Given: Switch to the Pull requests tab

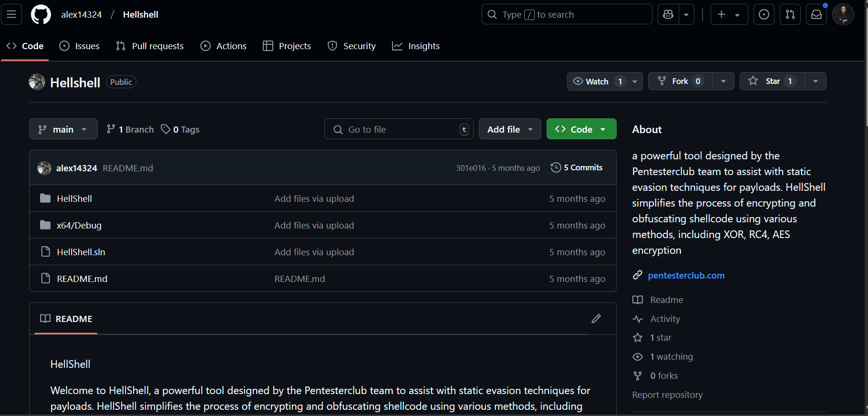Looking at the screenshot, I should [150, 46].
